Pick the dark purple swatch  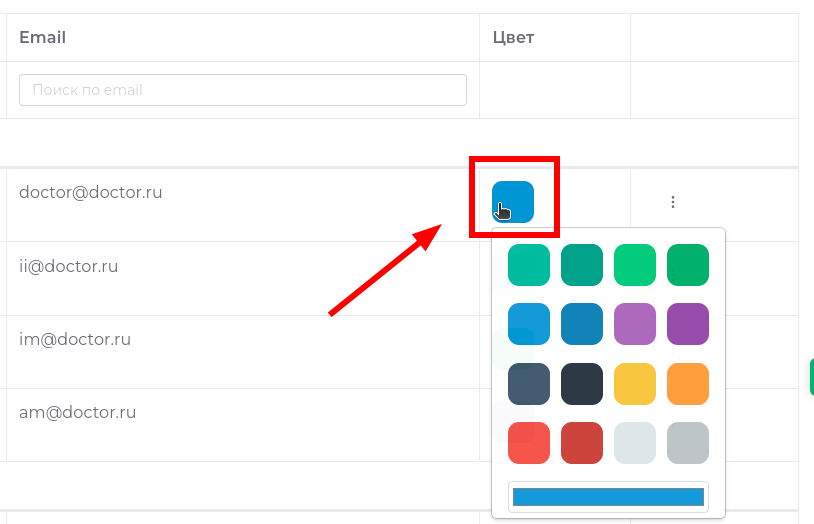tap(688, 324)
